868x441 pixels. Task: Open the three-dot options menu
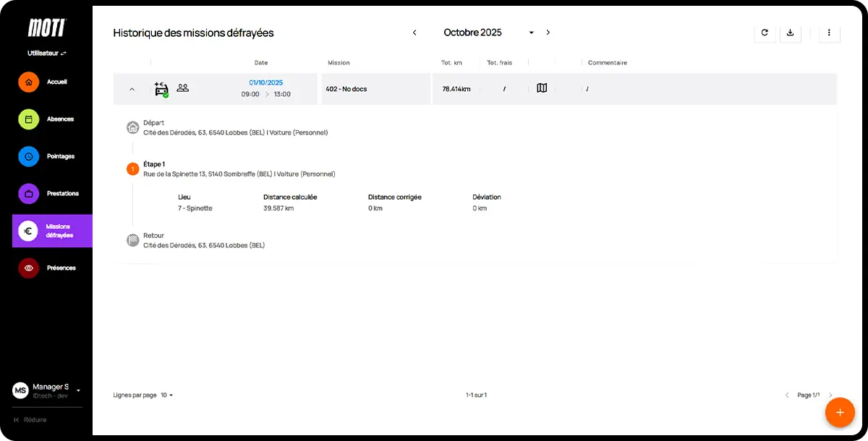(829, 33)
